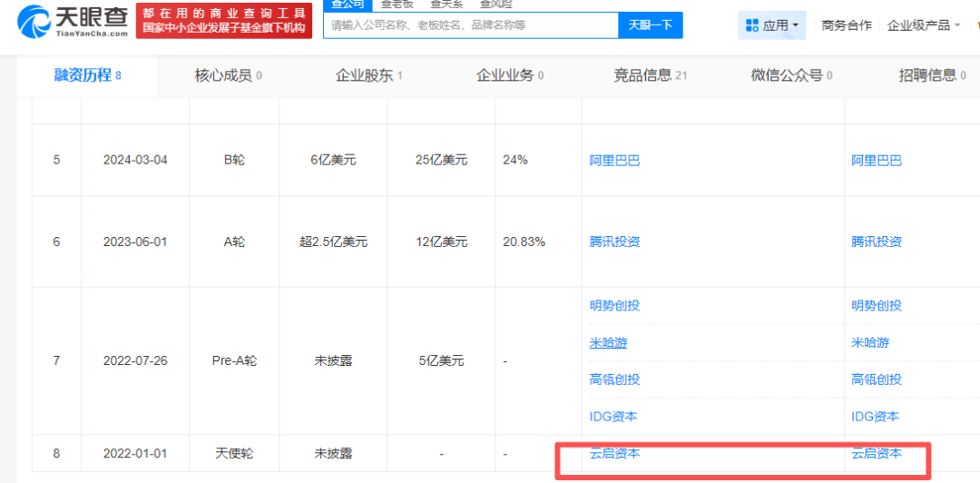The width and height of the screenshot is (980, 483).
Task: Switch to 核心成员 tab
Action: pyautogui.click(x=228, y=75)
